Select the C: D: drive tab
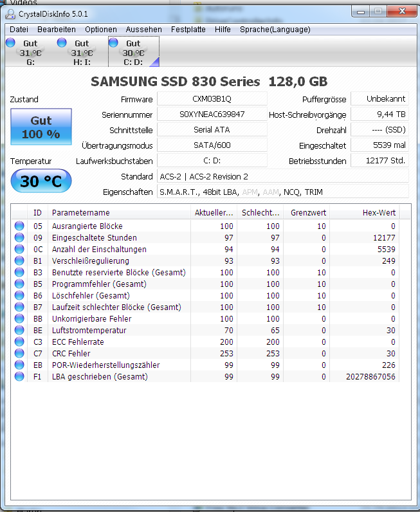The image size is (420, 512). (x=134, y=51)
